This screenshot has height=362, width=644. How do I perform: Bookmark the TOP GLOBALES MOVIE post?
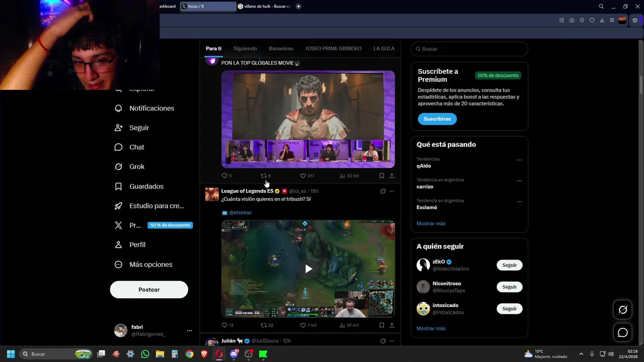tap(381, 175)
